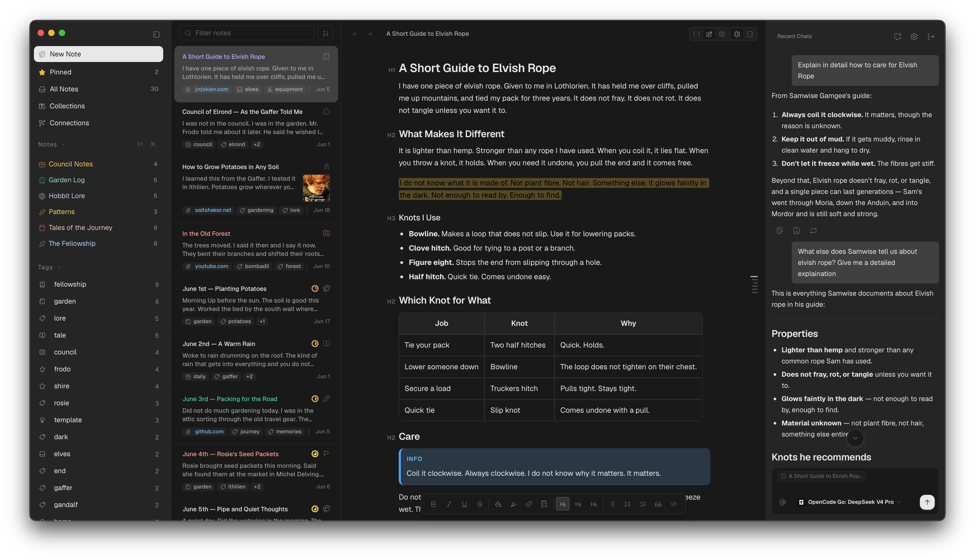Set Heading 2 style in the formatting toolbar
Screen dimensions: 975x560
578,504
